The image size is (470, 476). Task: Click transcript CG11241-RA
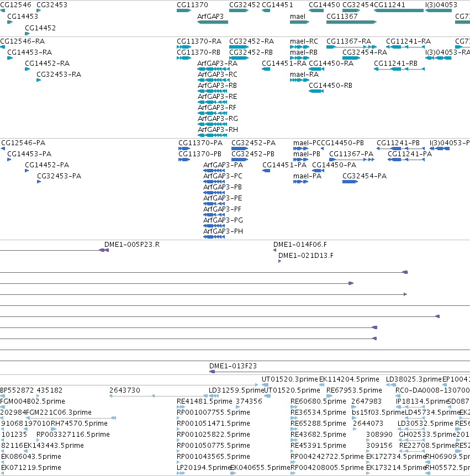[408, 41]
